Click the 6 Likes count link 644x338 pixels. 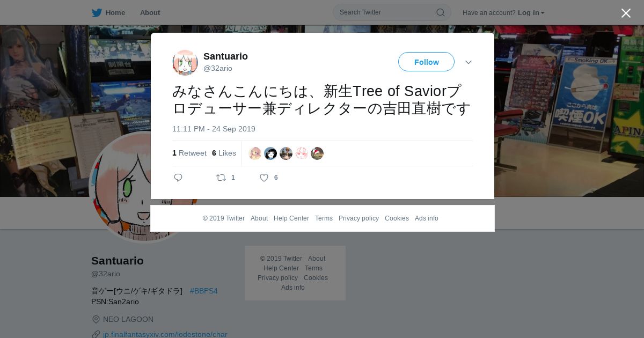(224, 153)
